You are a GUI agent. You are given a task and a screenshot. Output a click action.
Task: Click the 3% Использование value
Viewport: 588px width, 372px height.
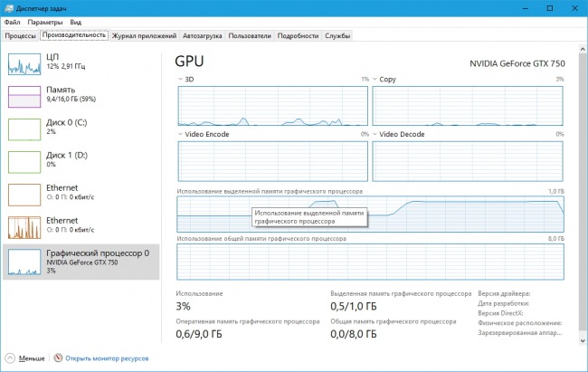point(183,306)
